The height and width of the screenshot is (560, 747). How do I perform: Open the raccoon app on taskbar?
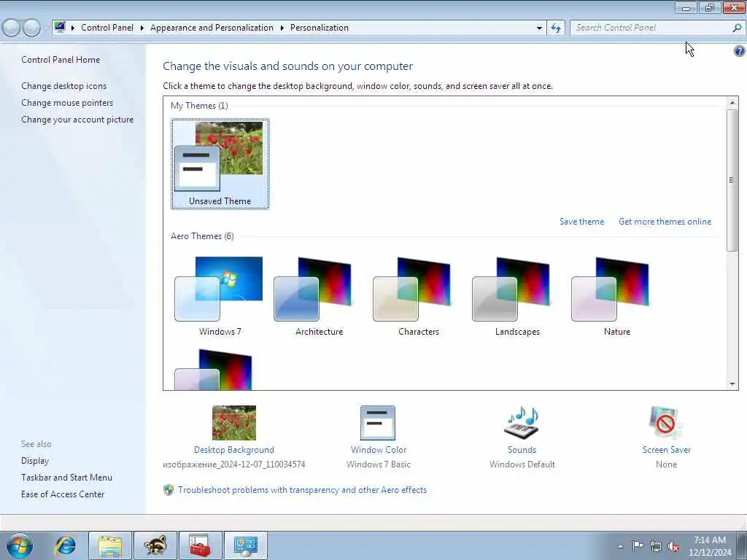pos(155,545)
